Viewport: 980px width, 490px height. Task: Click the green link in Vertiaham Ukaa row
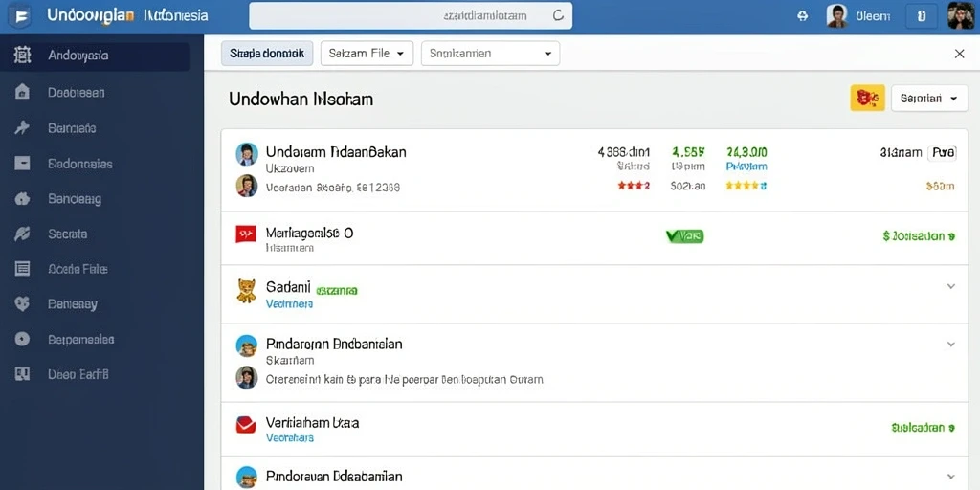(x=924, y=428)
